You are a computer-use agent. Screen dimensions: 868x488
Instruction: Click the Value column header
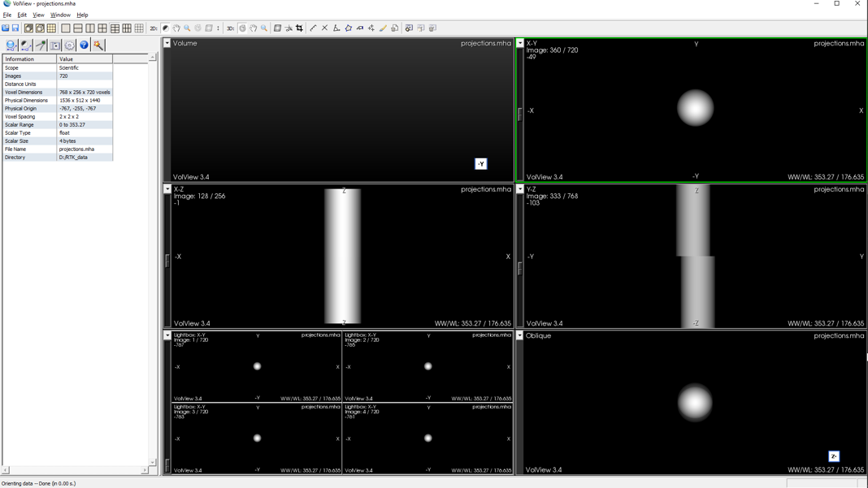coord(85,58)
